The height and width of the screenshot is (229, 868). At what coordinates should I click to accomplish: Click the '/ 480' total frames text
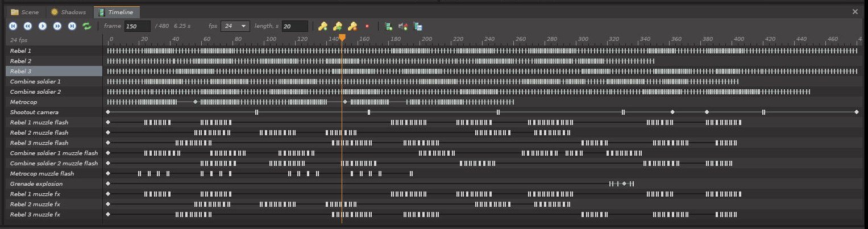point(161,26)
